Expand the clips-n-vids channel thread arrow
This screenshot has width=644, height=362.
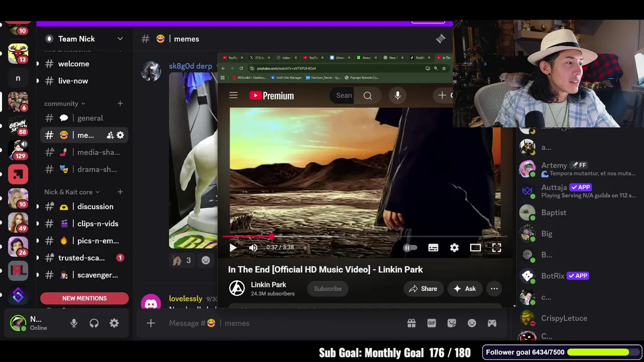click(x=37, y=224)
